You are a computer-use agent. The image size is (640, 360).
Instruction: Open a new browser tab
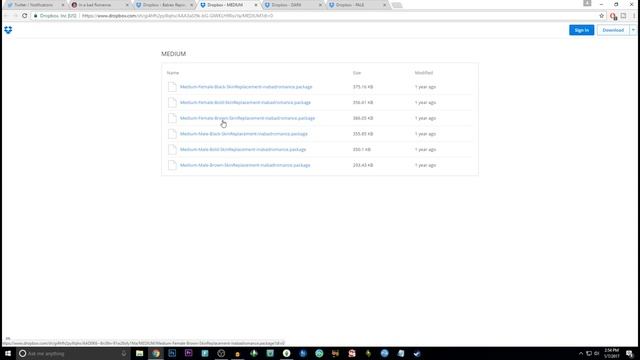(x=397, y=5)
